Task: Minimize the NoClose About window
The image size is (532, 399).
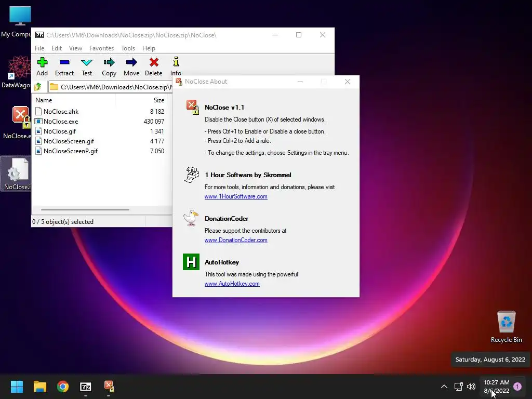Action: pyautogui.click(x=300, y=82)
